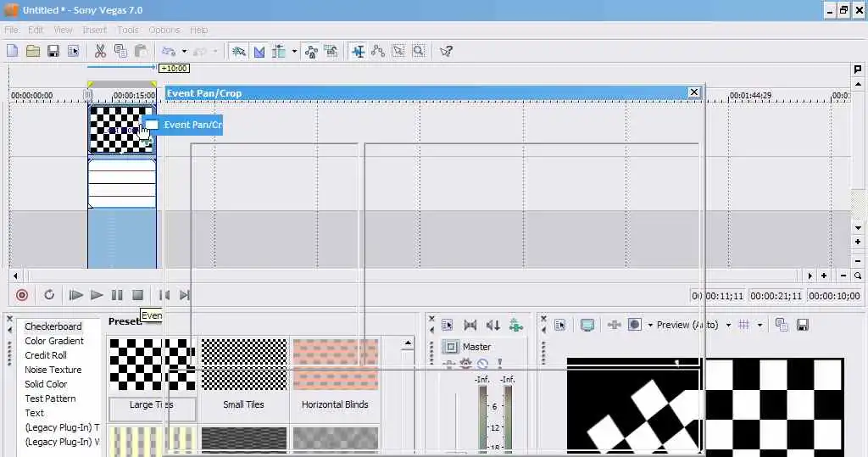This screenshot has height=457, width=868.
Task: Open video preview project properties icon
Action: [x=559, y=326]
